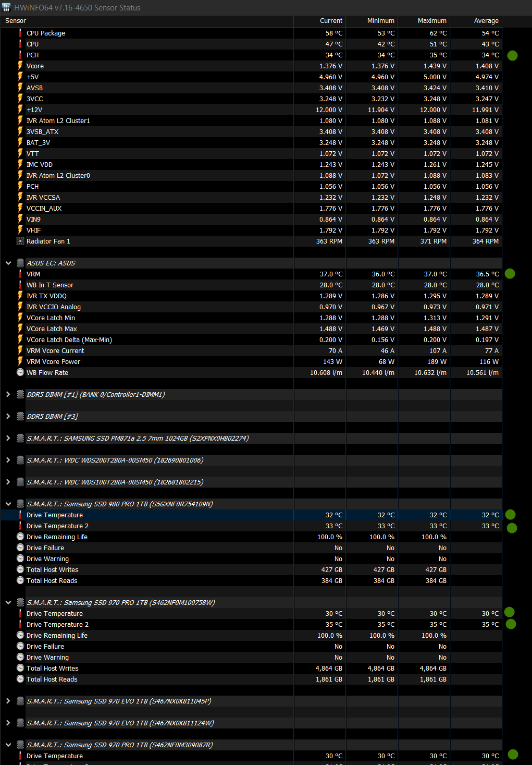Click the drive icon next to SAMSUNG SSD PM871a

click(x=20, y=438)
